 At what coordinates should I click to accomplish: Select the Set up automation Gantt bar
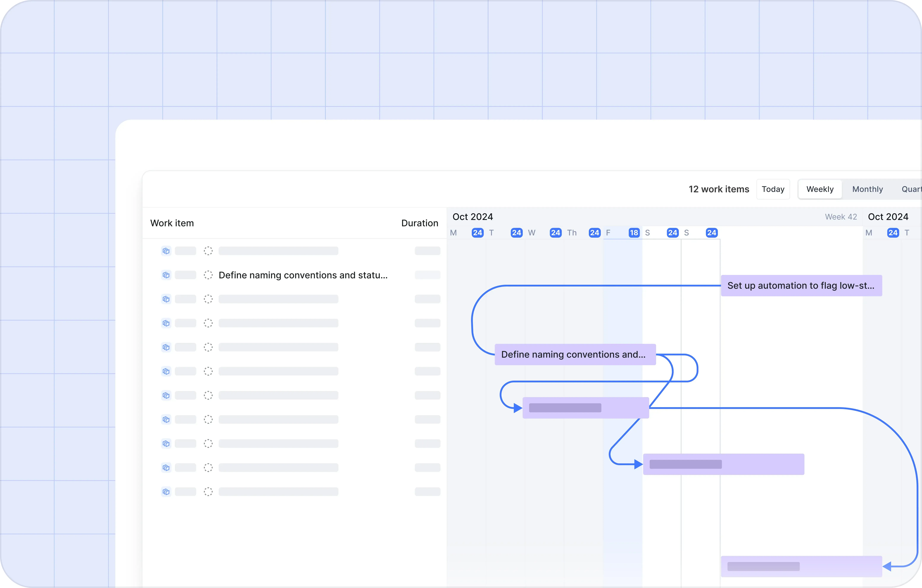tap(801, 286)
